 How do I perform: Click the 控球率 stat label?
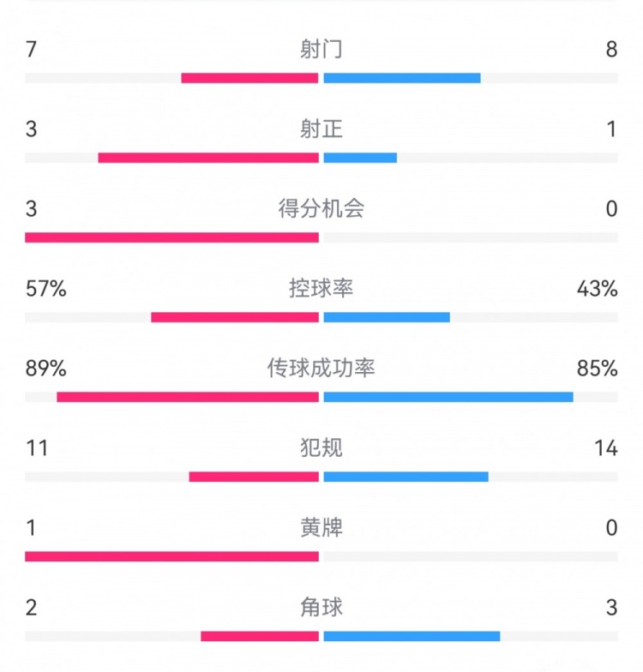321,289
